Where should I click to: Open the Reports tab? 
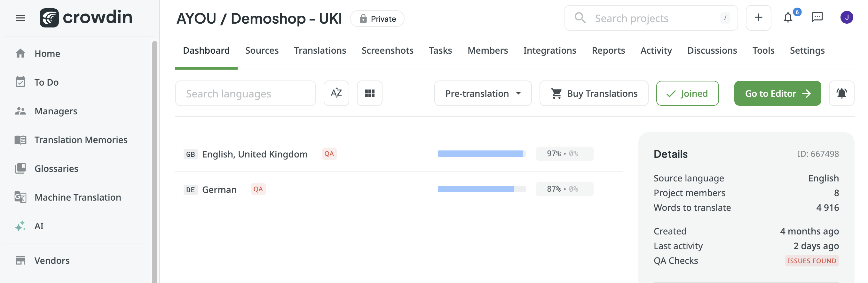(x=608, y=50)
